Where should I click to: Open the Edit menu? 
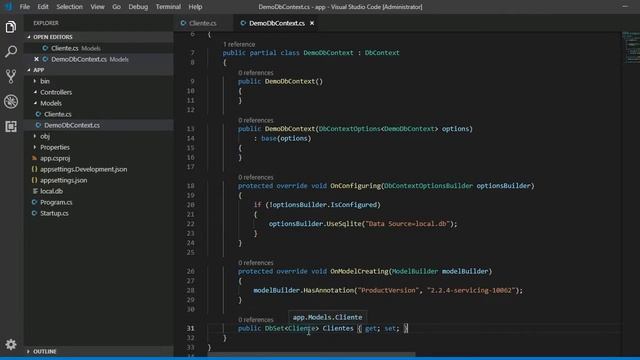pos(42,7)
